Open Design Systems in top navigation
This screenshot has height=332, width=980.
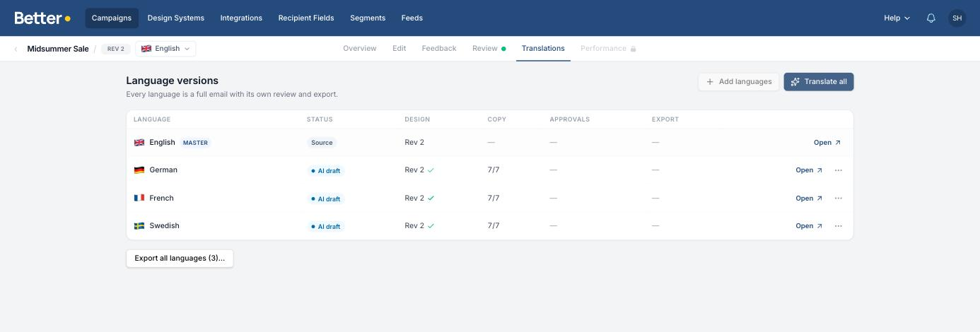point(176,18)
